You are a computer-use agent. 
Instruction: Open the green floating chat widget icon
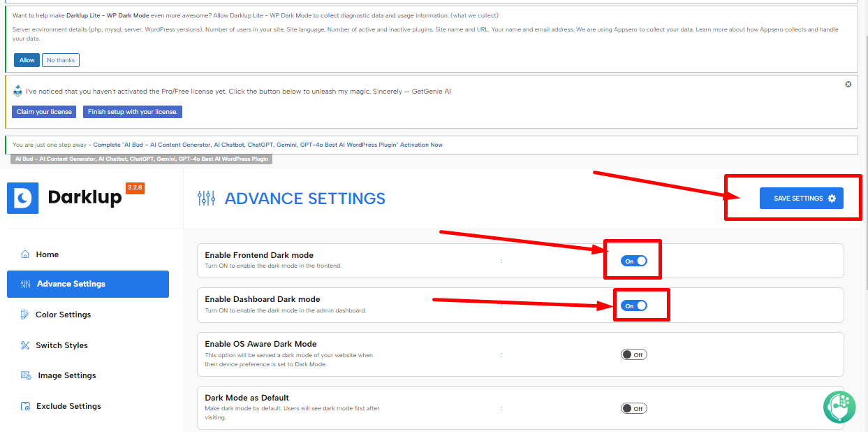pyautogui.click(x=839, y=406)
